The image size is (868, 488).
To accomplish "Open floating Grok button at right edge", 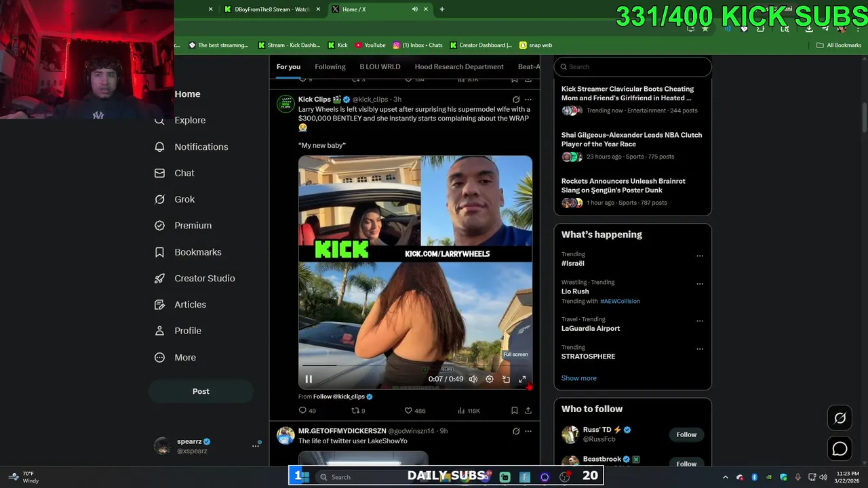I will point(840,418).
